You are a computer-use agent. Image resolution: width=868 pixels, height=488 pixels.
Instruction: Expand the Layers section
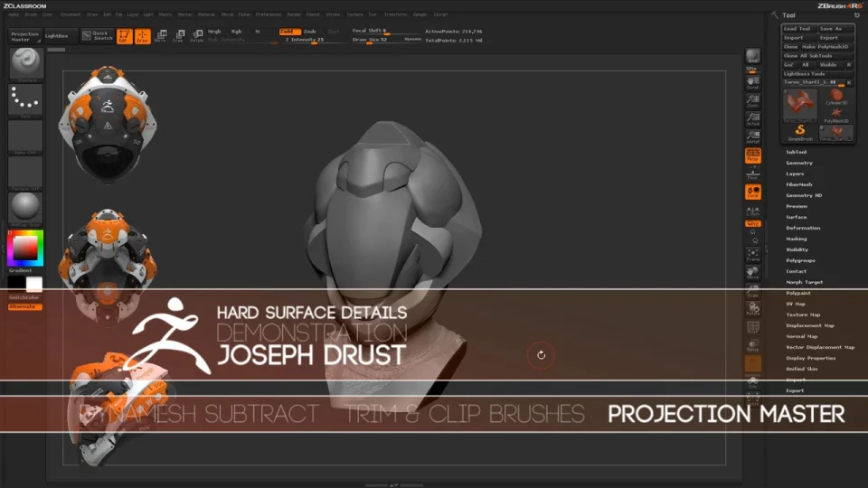(x=795, y=174)
